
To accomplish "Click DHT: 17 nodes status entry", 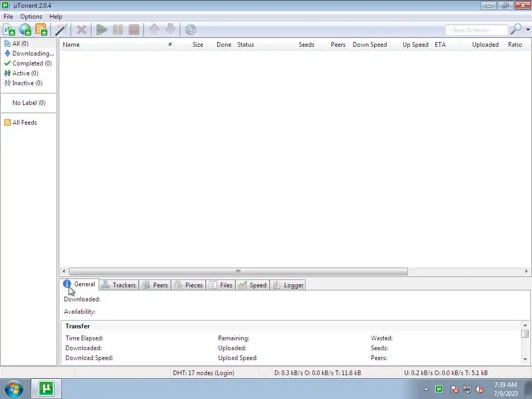I will (x=204, y=373).
